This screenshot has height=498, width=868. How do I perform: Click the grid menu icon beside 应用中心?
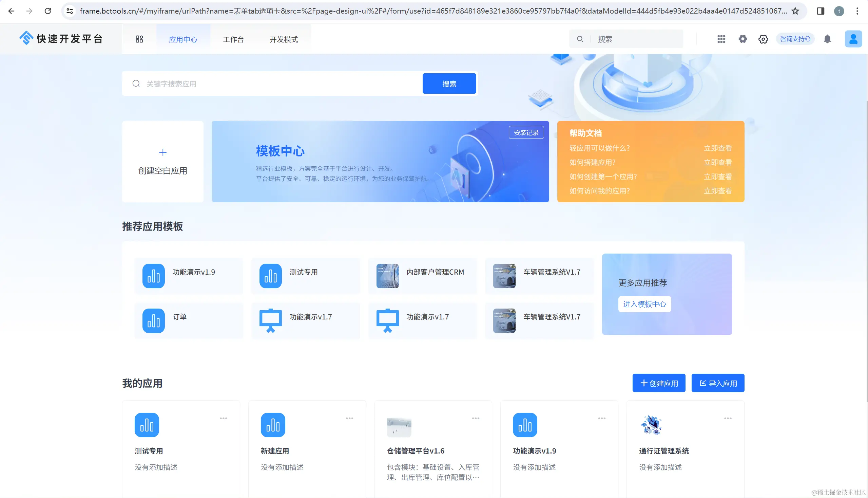(139, 39)
